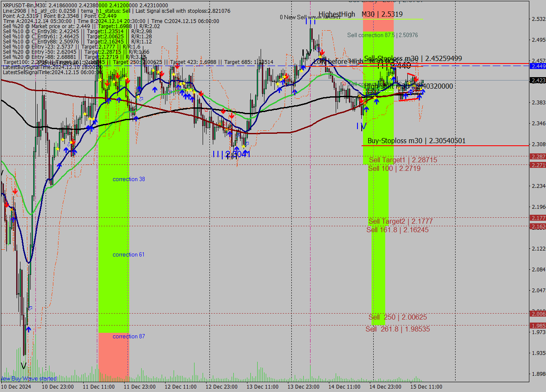Click the 2.346 price scale value
Viewport: 546px width, 392px height.
click(x=539, y=124)
